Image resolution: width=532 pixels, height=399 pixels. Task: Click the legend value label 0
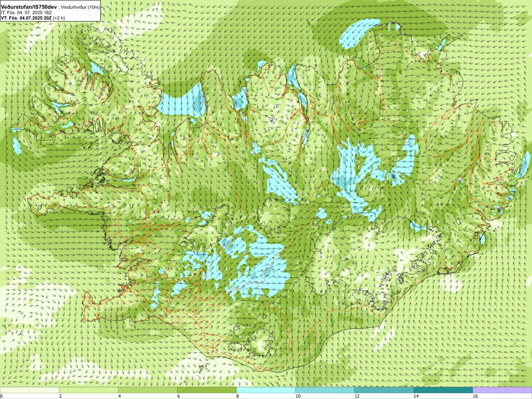pyautogui.click(x=2, y=397)
